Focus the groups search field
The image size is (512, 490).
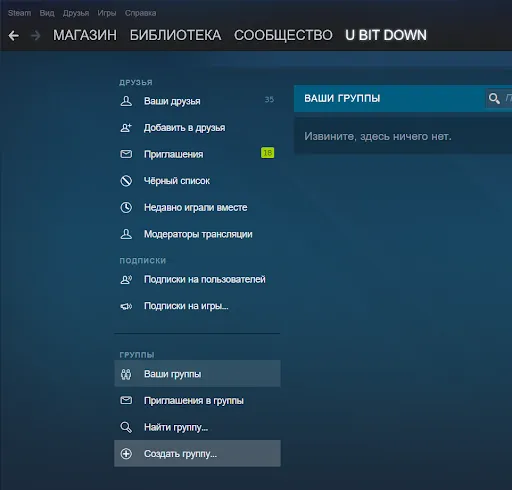(x=499, y=98)
